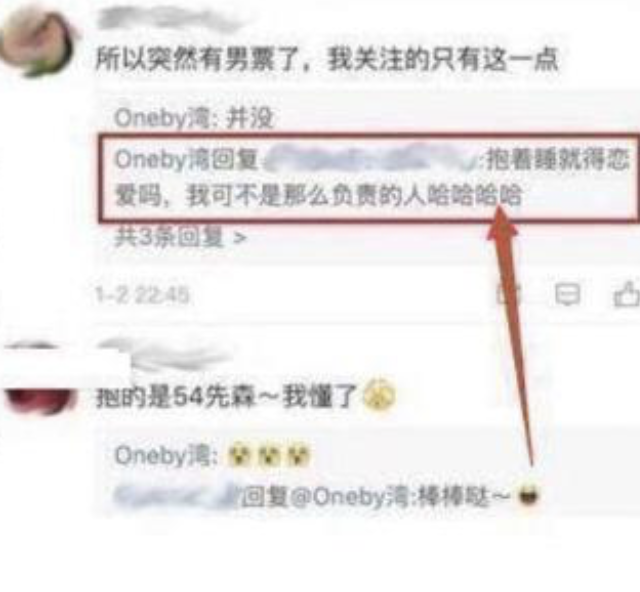Tap the comment 所以突然有男票了
This screenshot has width=640, height=592.
pos(327,60)
